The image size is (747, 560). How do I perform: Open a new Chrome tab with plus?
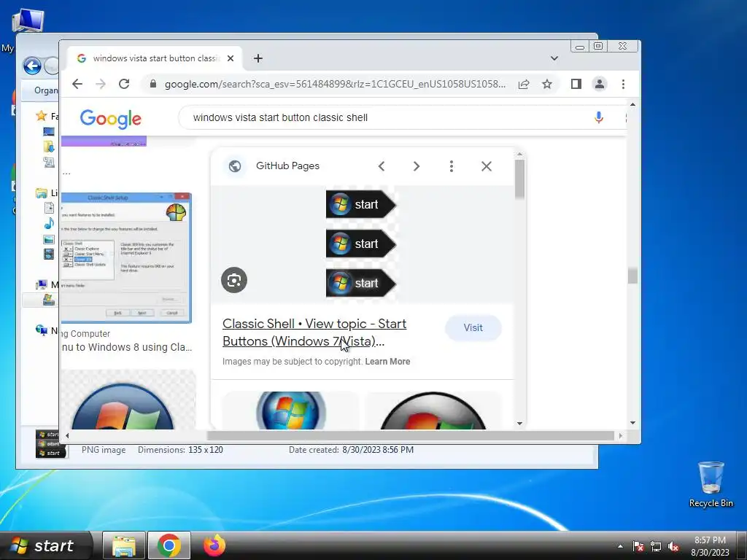coord(258,58)
